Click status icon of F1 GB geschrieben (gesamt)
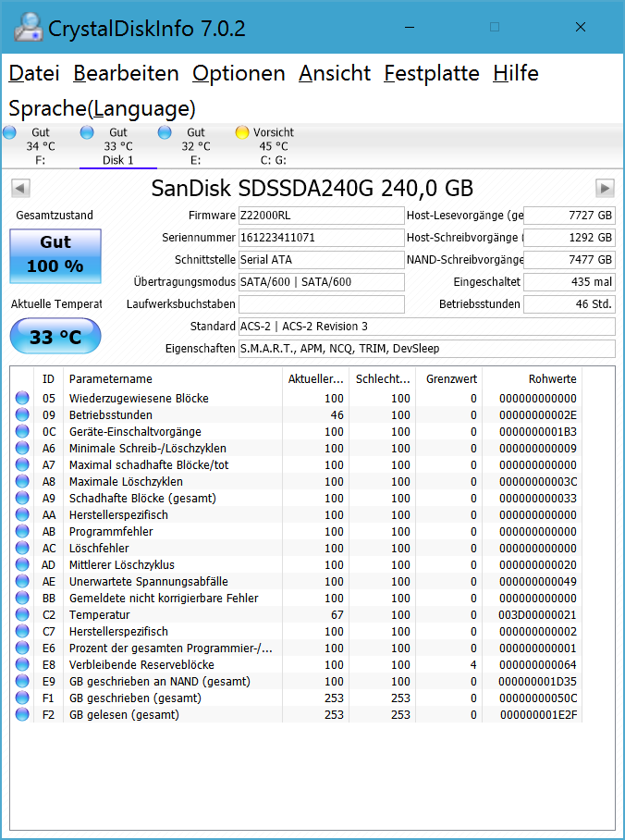The height and width of the screenshot is (840, 625). click(x=22, y=697)
